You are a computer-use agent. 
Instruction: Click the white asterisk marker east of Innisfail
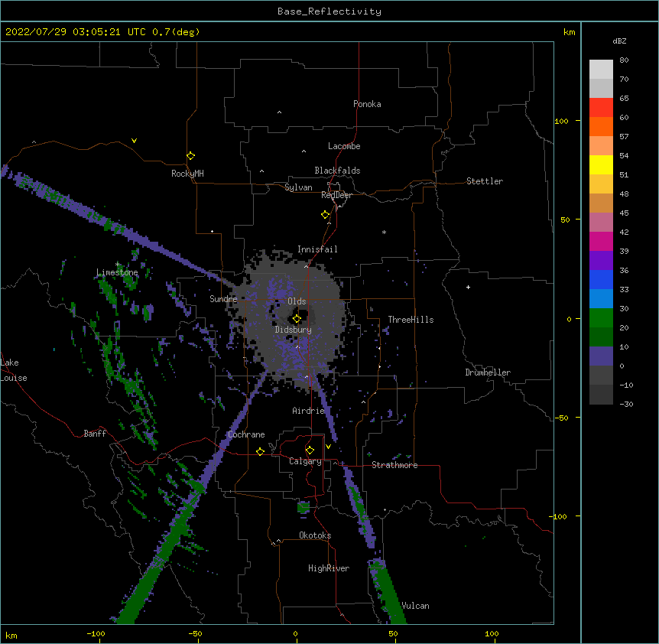coord(384,232)
